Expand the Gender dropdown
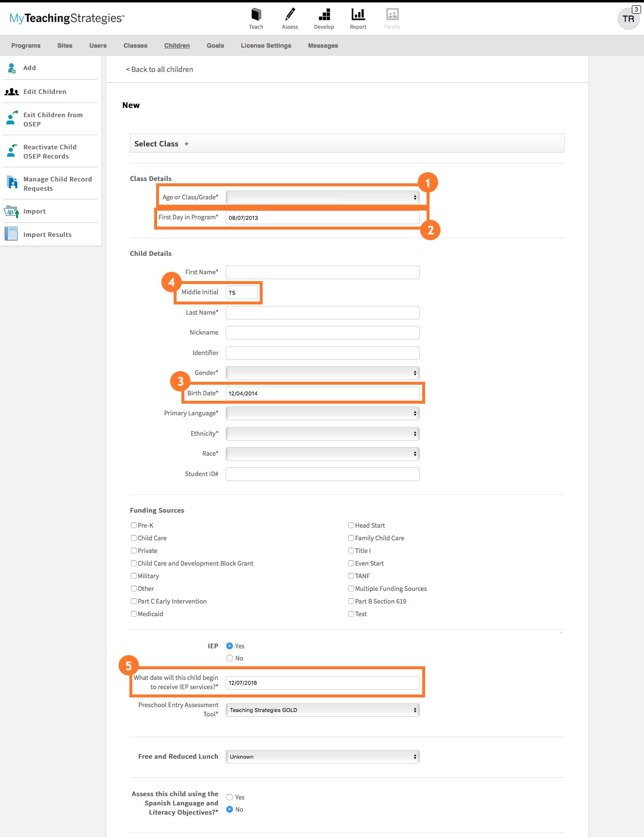The image size is (644, 837). click(322, 373)
